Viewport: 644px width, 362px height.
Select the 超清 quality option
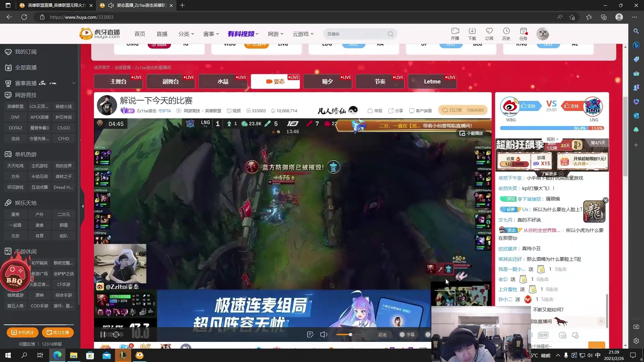click(x=382, y=335)
